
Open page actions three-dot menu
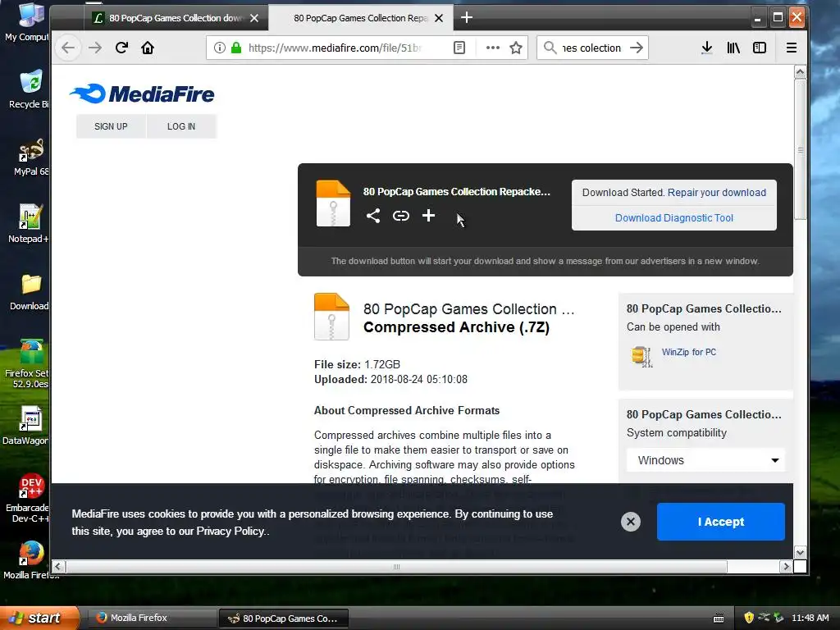click(492, 48)
